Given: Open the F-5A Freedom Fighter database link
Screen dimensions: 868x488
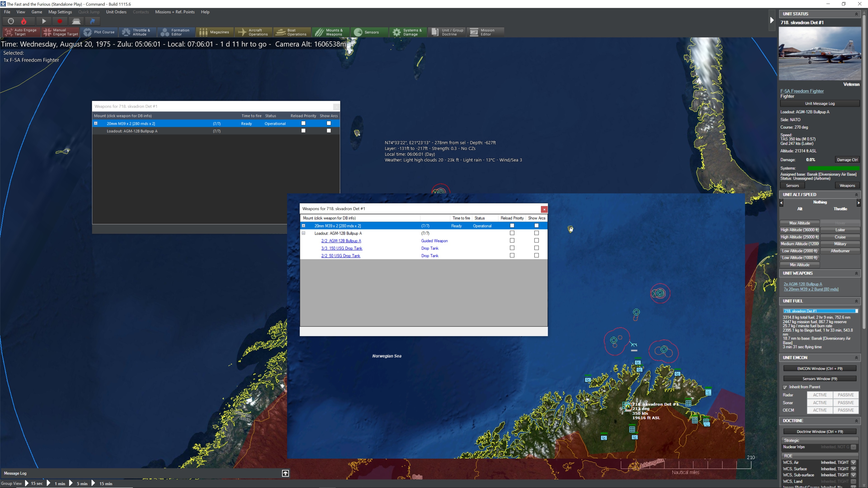Looking at the screenshot, I should pos(802,91).
